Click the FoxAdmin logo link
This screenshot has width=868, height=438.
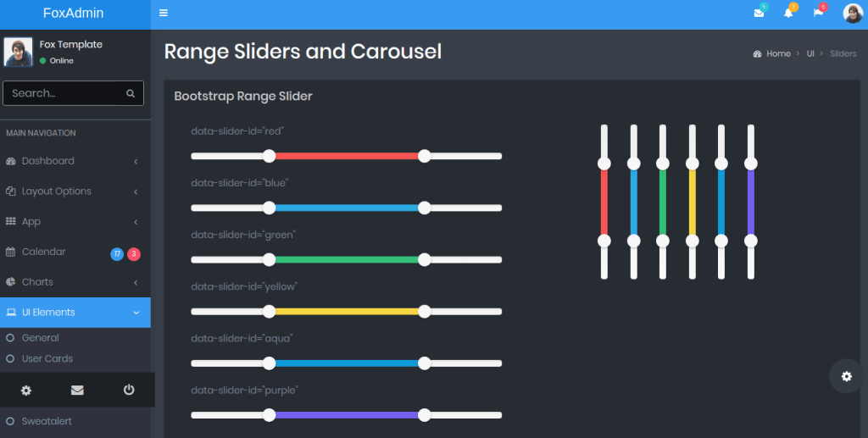tap(74, 14)
